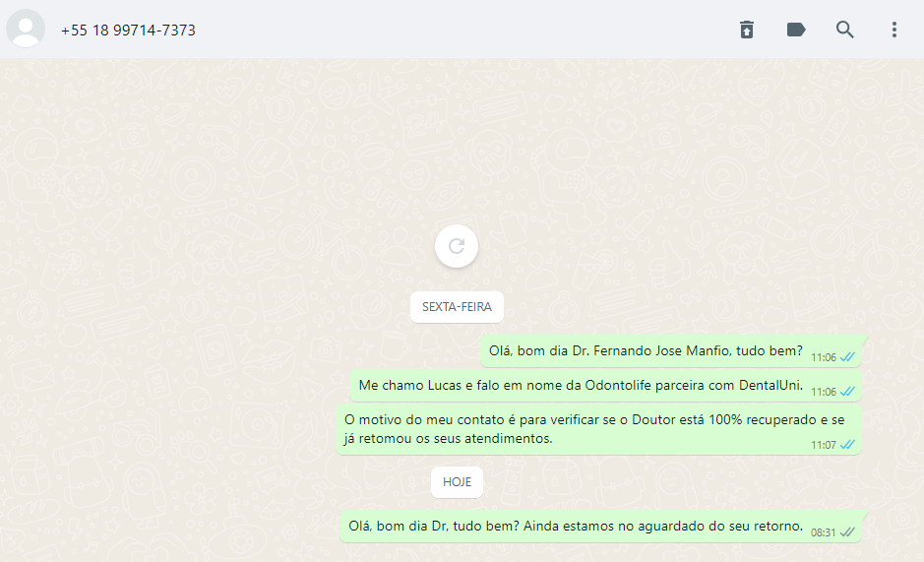
Task: Click read checkmarks on Lucas introduction message
Action: pos(847,391)
